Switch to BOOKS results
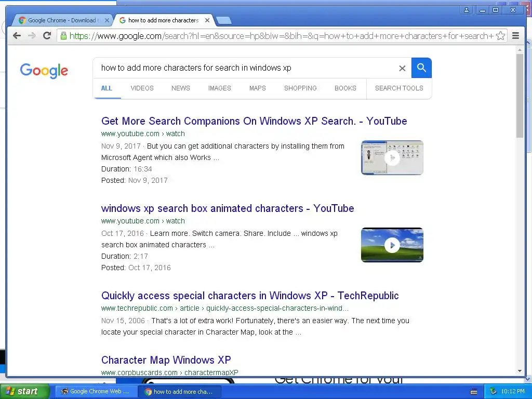Viewport: 532px width, 399px height. click(345, 88)
